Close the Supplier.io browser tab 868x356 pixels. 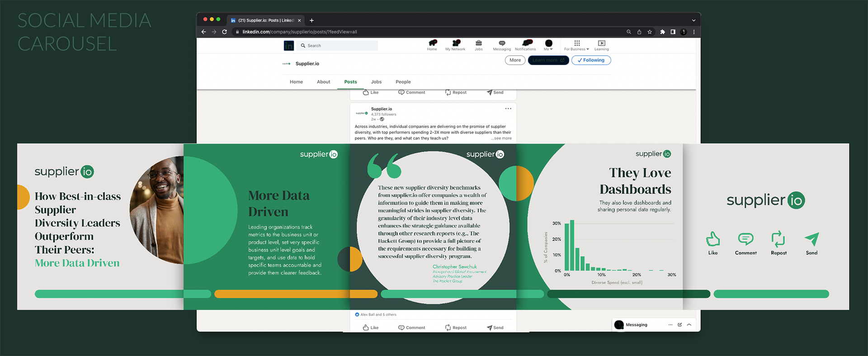pos(299,20)
